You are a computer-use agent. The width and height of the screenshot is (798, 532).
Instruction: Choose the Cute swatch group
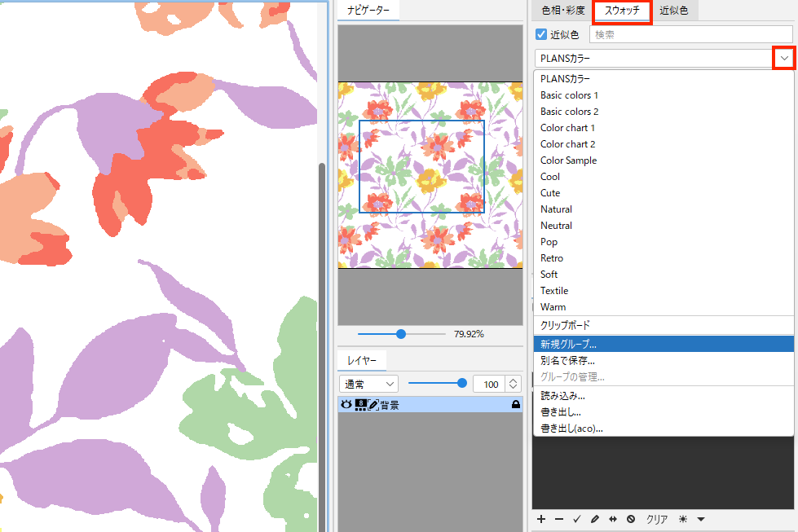[x=664, y=193]
